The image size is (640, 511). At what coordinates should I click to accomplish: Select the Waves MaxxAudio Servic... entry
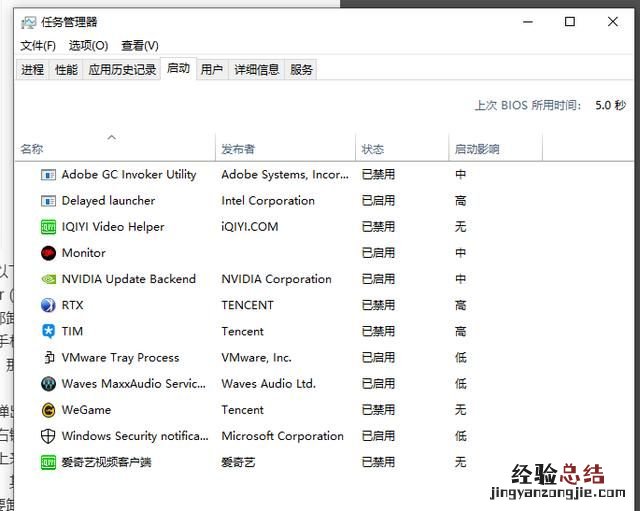point(324,384)
